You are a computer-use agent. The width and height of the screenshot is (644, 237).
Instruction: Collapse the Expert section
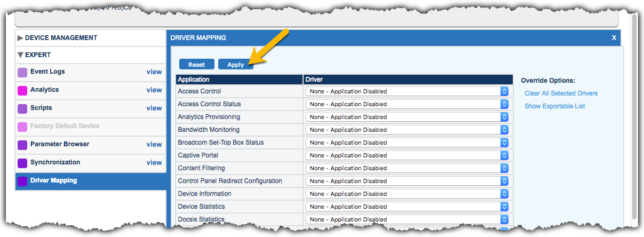21,55
